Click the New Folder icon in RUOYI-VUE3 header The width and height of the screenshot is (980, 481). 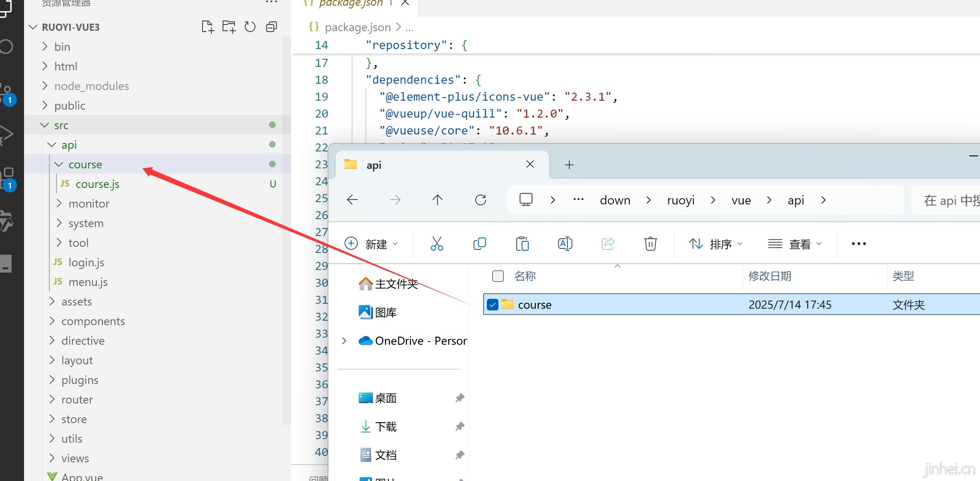(229, 27)
